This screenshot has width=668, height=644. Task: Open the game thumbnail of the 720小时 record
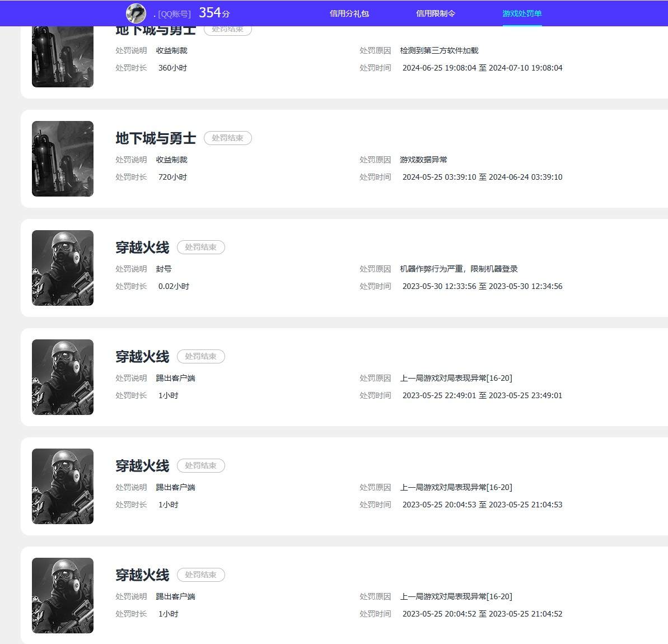point(63,158)
